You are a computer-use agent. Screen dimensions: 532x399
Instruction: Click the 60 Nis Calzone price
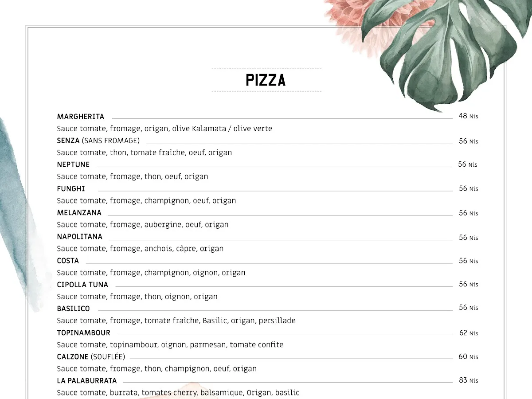coord(468,356)
